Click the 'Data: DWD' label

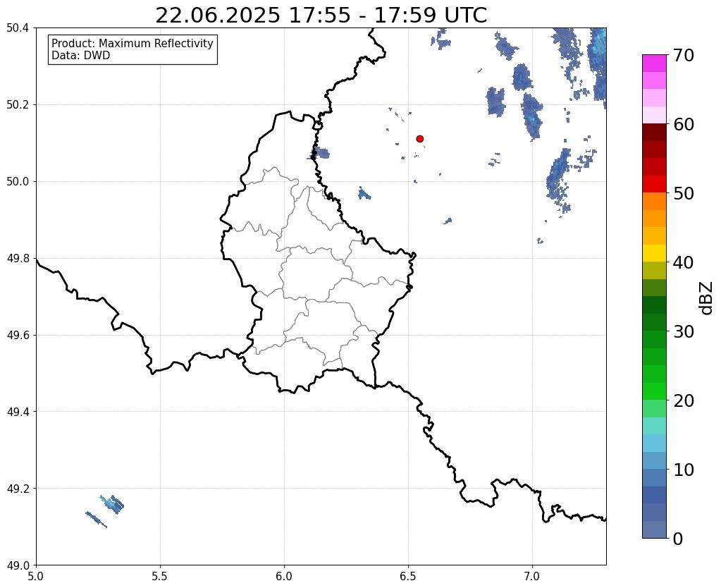coord(80,56)
